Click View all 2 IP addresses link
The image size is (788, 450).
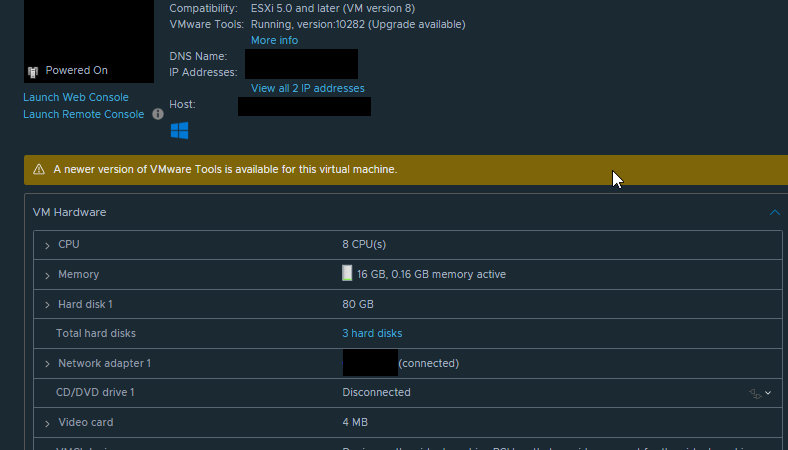tap(307, 88)
